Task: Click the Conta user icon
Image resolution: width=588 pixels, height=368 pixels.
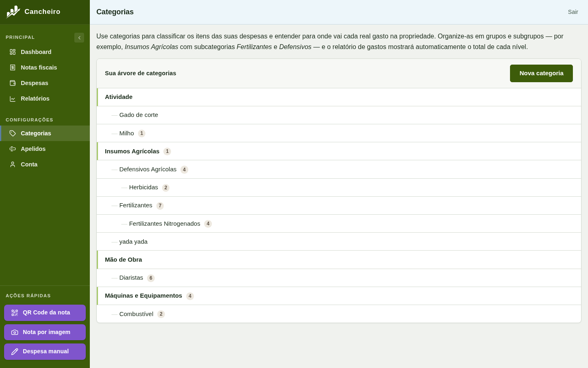Action: 13,164
